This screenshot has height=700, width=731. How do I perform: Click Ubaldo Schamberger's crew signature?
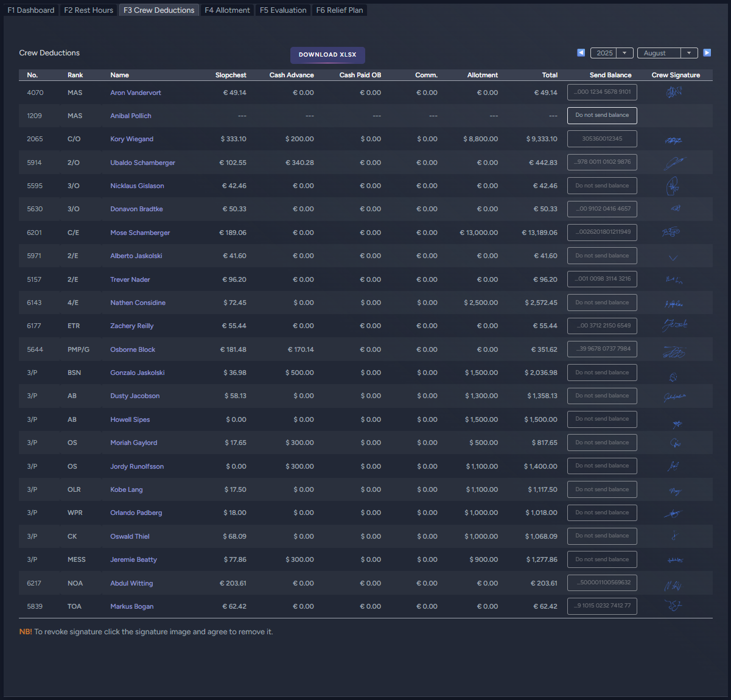pyautogui.click(x=674, y=163)
